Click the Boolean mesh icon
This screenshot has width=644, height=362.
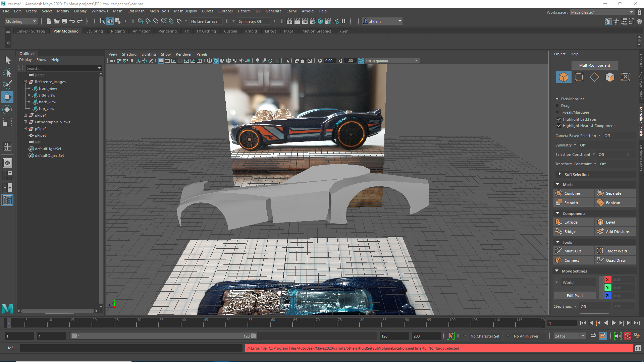tap(600, 203)
